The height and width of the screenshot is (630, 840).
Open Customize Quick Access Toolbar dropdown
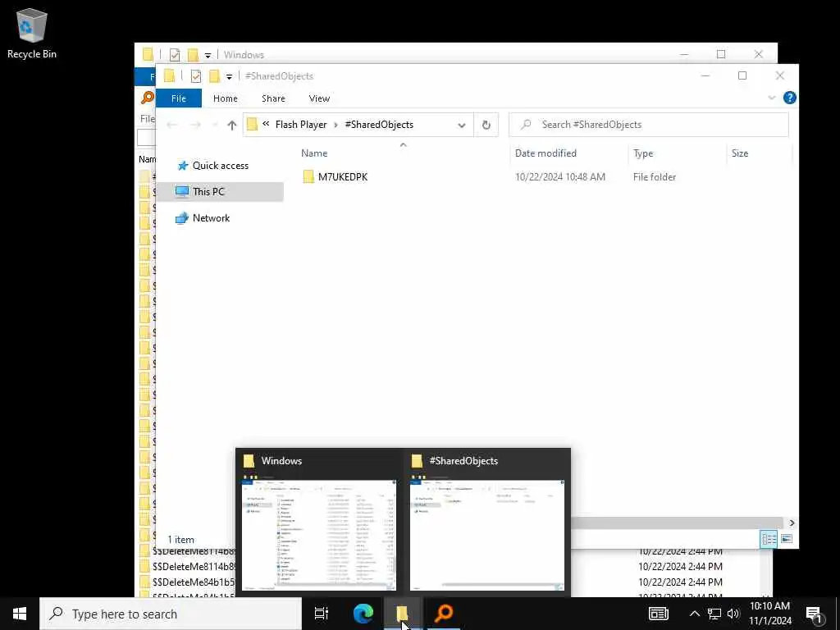click(x=229, y=76)
